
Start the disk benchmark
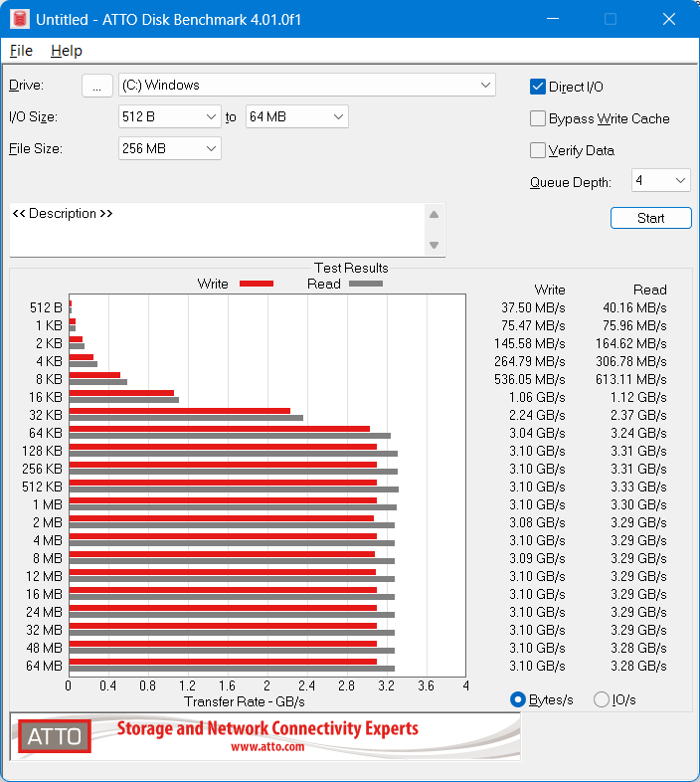[x=650, y=218]
